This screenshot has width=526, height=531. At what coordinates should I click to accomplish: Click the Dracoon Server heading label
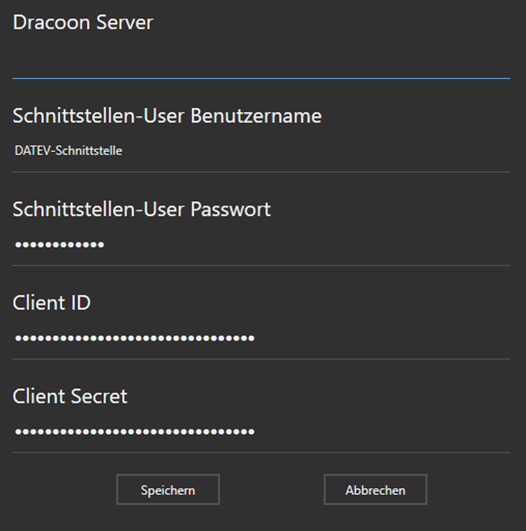(83, 23)
